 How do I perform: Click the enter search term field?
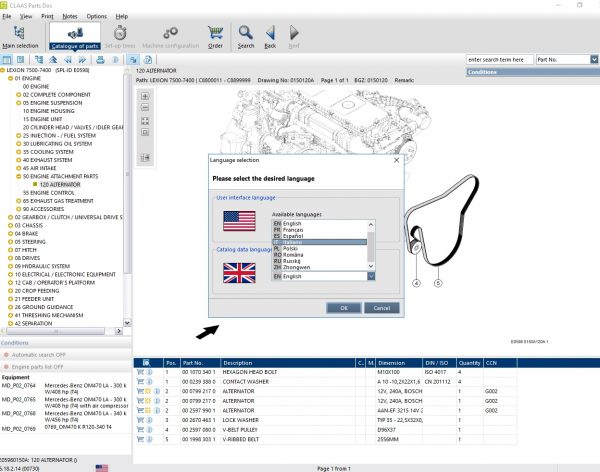(499, 59)
